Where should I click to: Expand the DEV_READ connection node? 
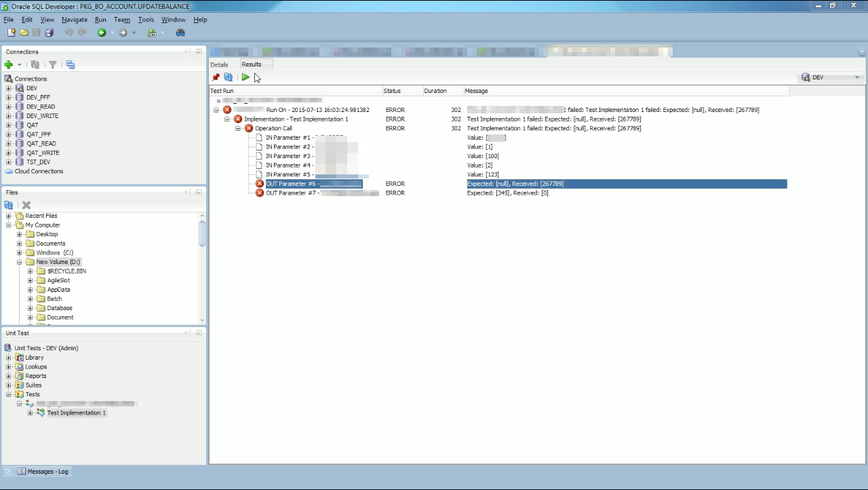click(x=9, y=107)
